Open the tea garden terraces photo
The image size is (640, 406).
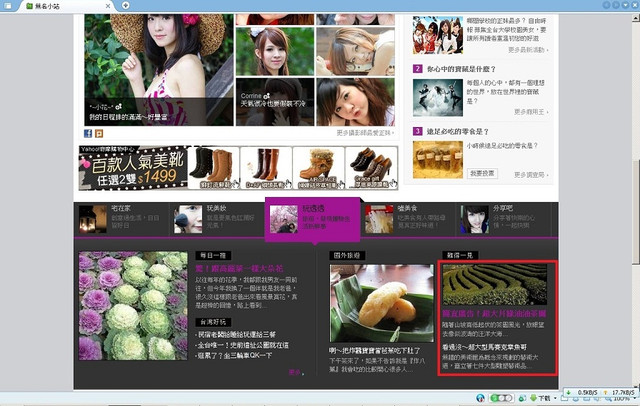coord(494,284)
